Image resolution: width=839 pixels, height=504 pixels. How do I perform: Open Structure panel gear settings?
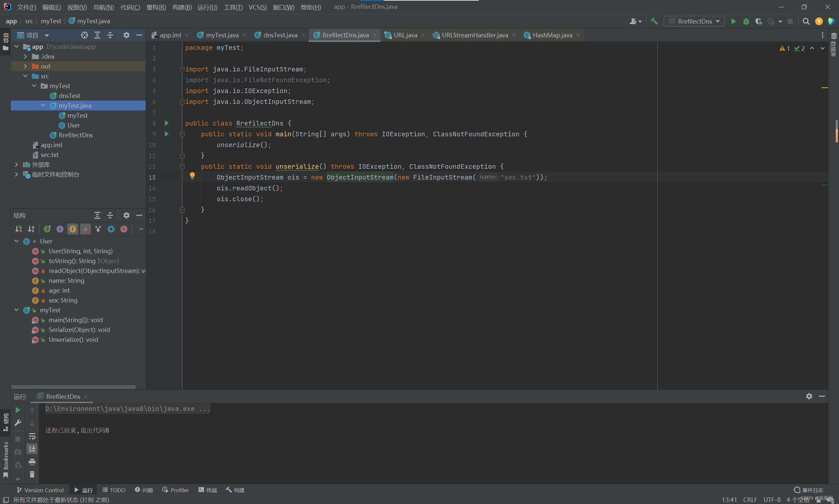[127, 215]
